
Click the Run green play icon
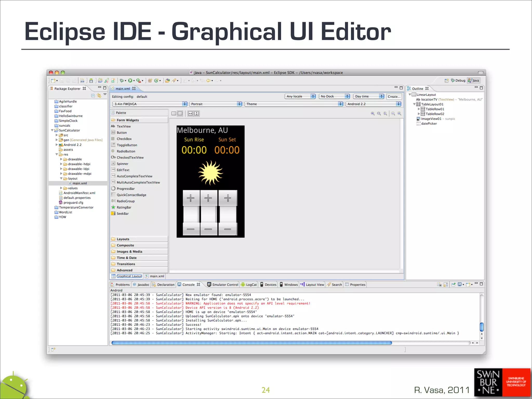click(x=130, y=81)
